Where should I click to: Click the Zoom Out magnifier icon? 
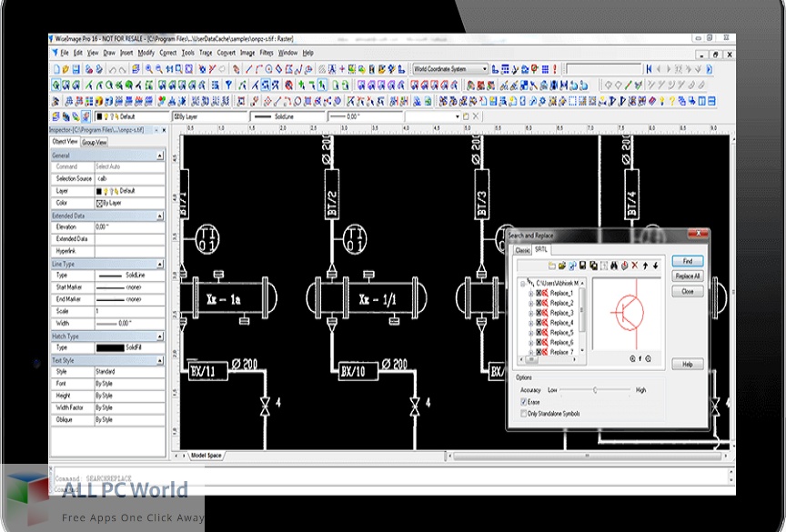point(159,69)
